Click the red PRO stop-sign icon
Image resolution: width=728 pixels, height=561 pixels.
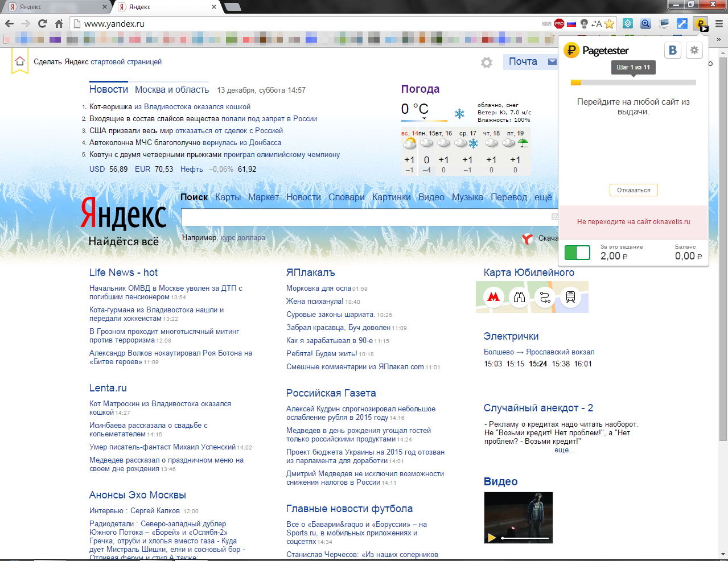click(x=559, y=23)
